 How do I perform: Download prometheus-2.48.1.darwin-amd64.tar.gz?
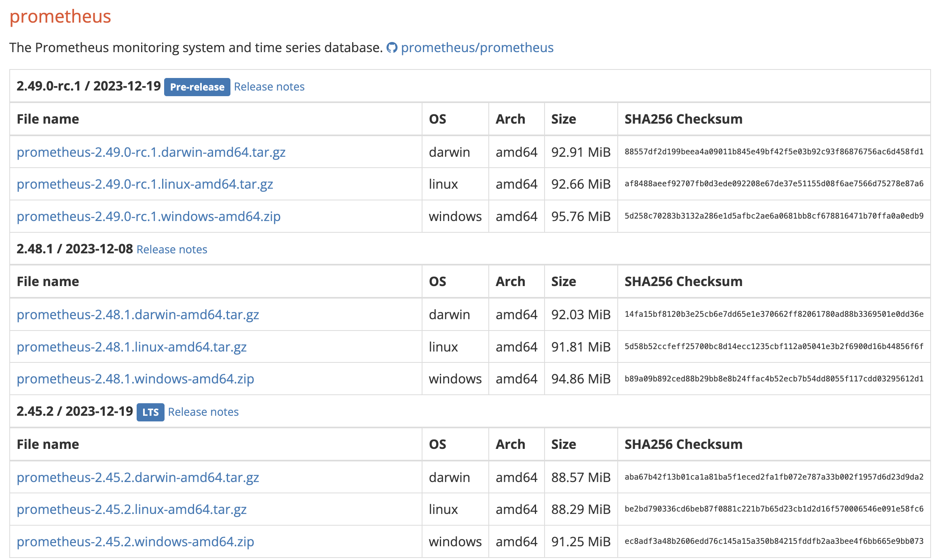pos(137,314)
